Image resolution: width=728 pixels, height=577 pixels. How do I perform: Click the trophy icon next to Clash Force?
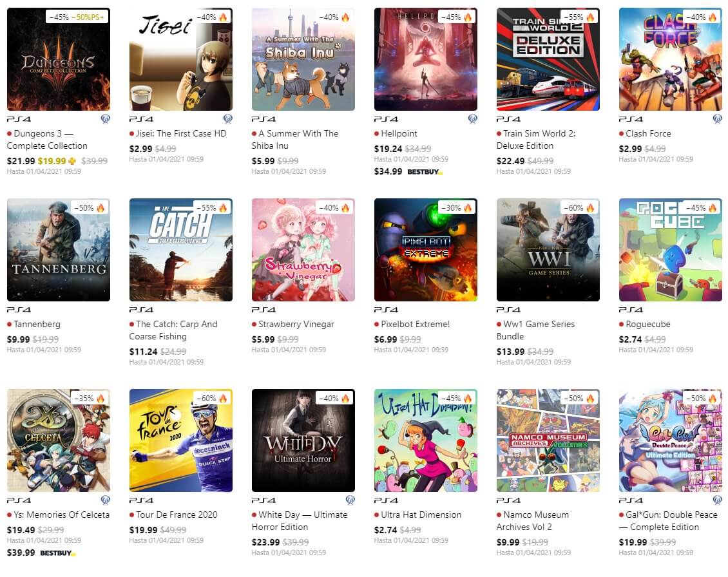717,119
